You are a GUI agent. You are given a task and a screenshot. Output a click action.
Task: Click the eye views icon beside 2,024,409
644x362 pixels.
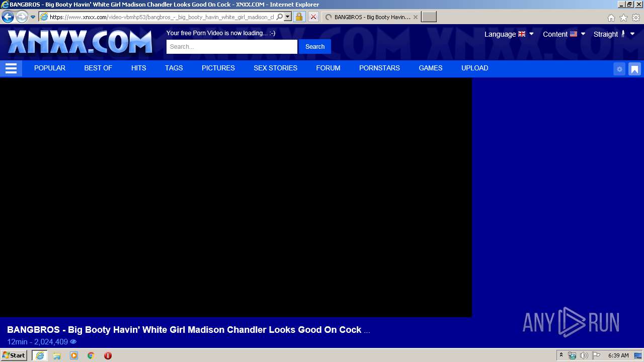tap(73, 342)
